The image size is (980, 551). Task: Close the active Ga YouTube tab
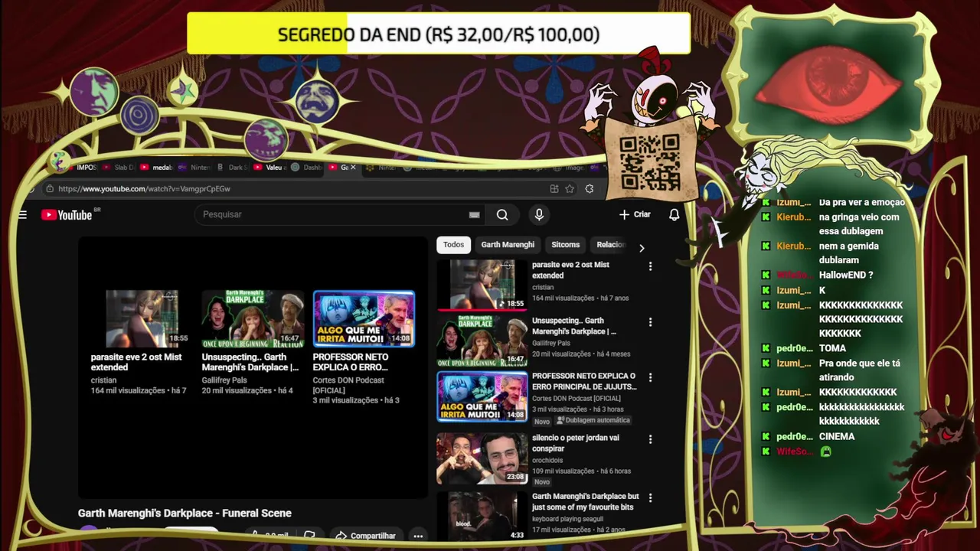(x=353, y=167)
